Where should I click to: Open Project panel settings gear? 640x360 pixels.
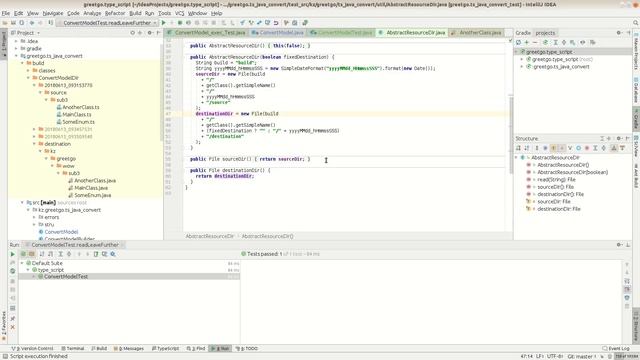pos(150,33)
